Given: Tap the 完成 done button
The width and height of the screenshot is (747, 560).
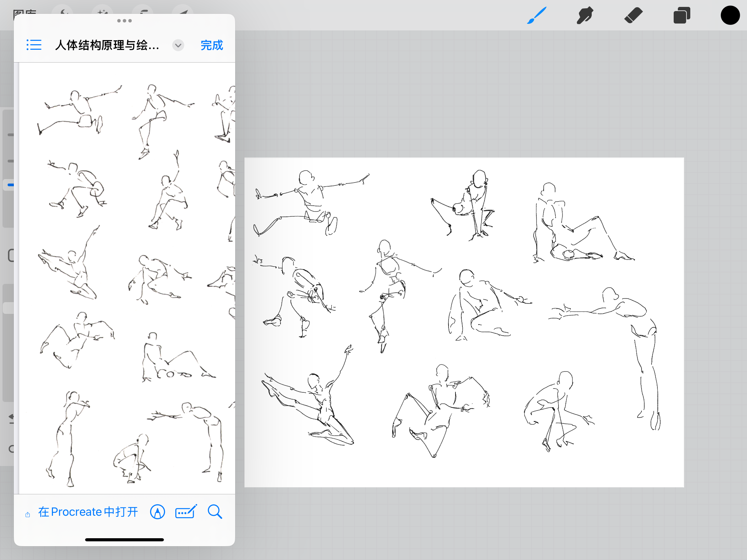Looking at the screenshot, I should tap(212, 45).
